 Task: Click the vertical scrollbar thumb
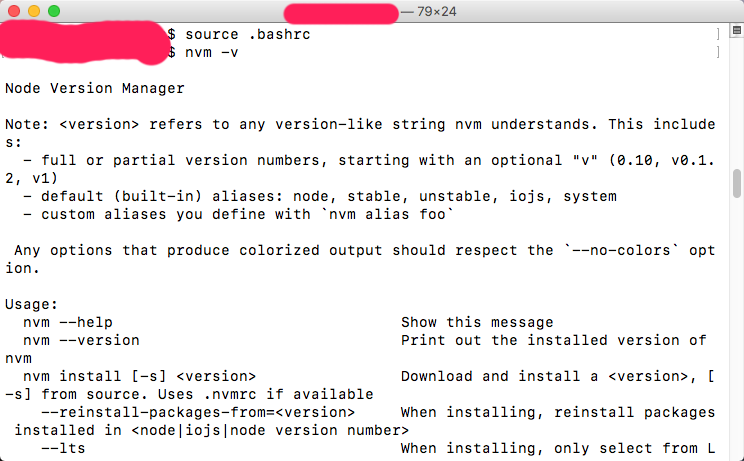737,184
